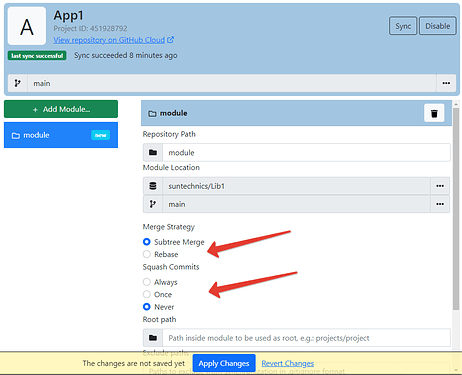Delete module using the trash icon
The height and width of the screenshot is (375, 462).
tap(434, 113)
